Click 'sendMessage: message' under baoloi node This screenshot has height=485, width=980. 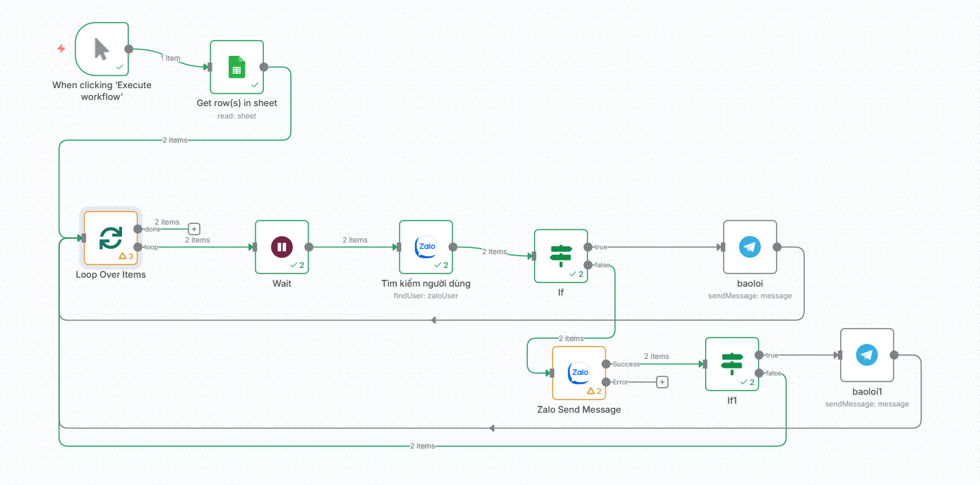click(750, 296)
